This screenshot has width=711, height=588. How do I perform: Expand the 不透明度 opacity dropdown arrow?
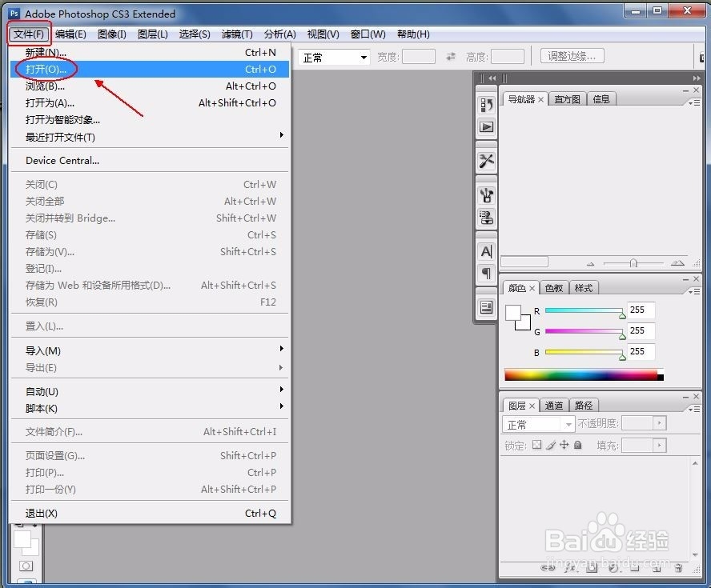(x=660, y=423)
